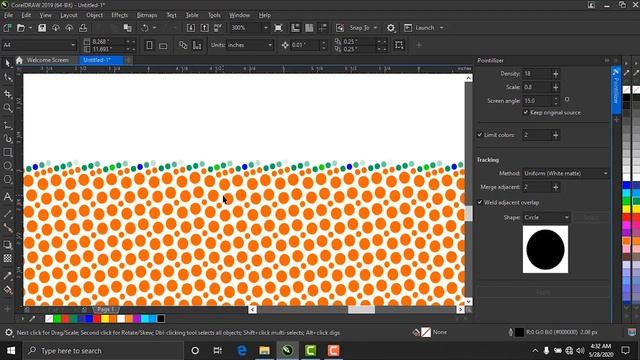Select the Transparency tool

pyautogui.click(x=7, y=258)
